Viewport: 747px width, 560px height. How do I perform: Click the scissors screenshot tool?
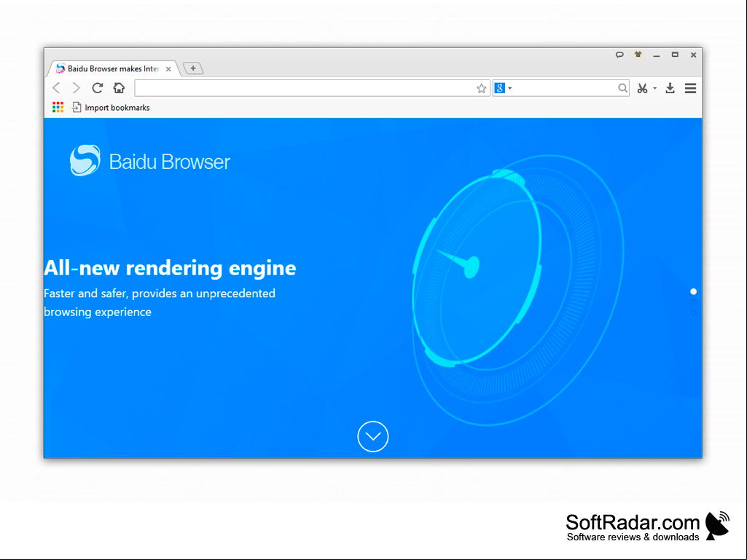tap(642, 88)
